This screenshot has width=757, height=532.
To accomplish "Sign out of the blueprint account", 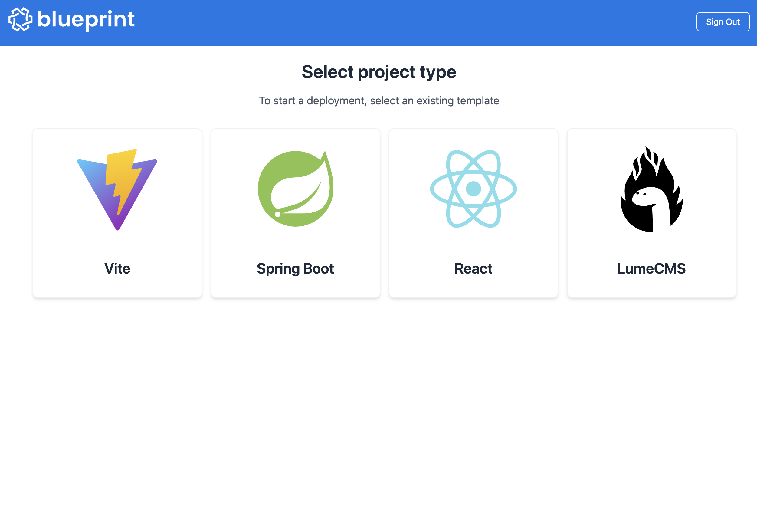I will (723, 22).
